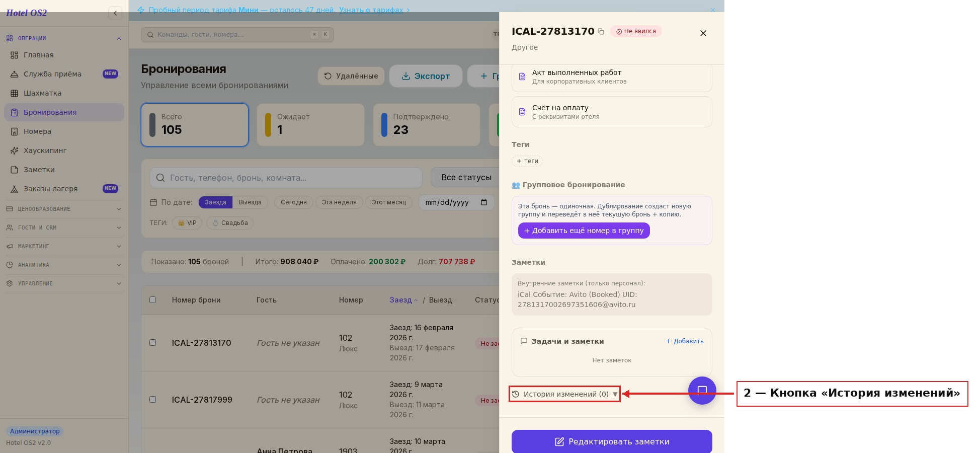
Task: Expand История изменений section
Action: [564, 394]
